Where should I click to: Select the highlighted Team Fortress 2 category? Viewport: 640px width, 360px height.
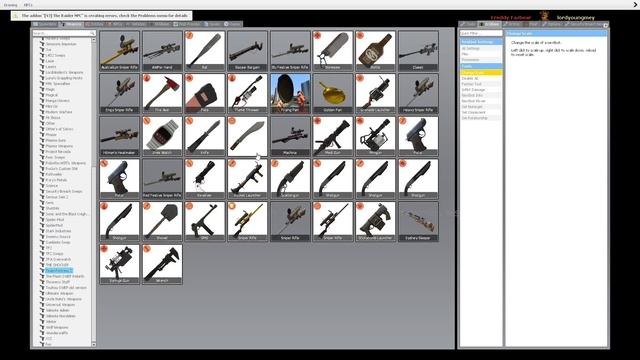click(59, 271)
